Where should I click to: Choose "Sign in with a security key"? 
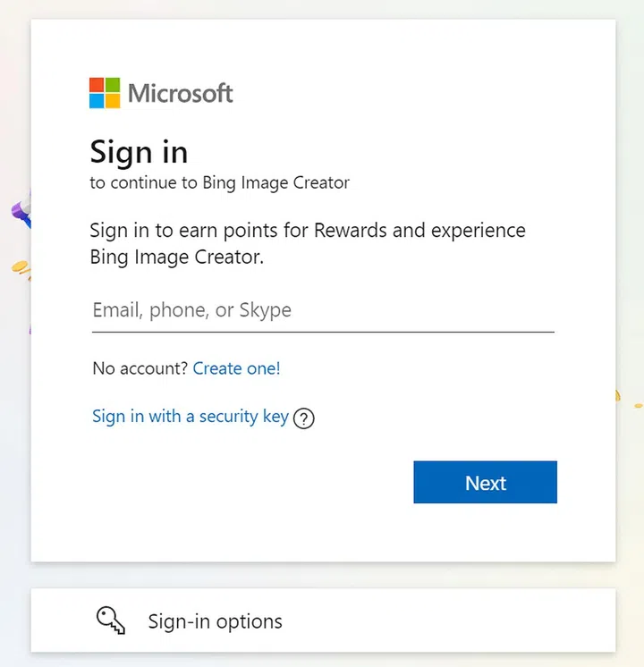pyautogui.click(x=190, y=417)
